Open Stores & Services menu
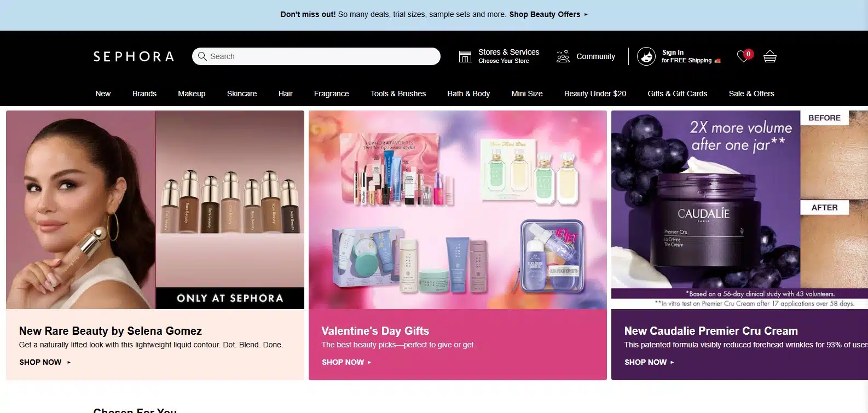The image size is (868, 413). [499, 56]
